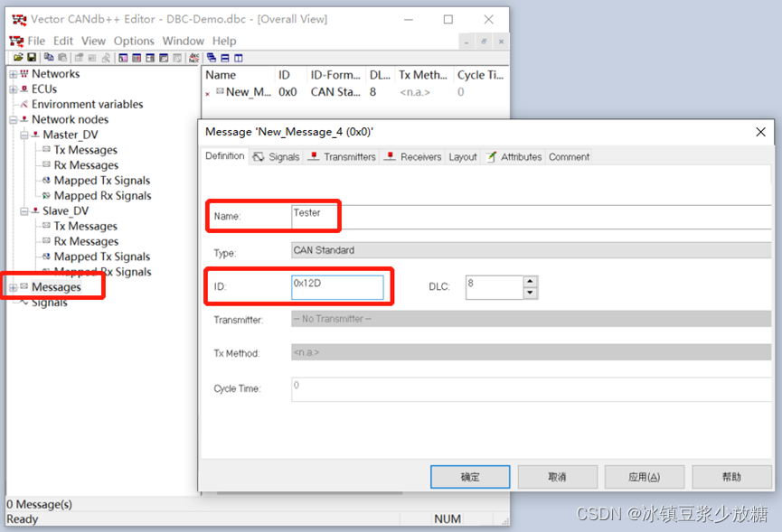Viewport: 782px width, 532px height.
Task: Collapse the Master_DV node
Action: 24,135
